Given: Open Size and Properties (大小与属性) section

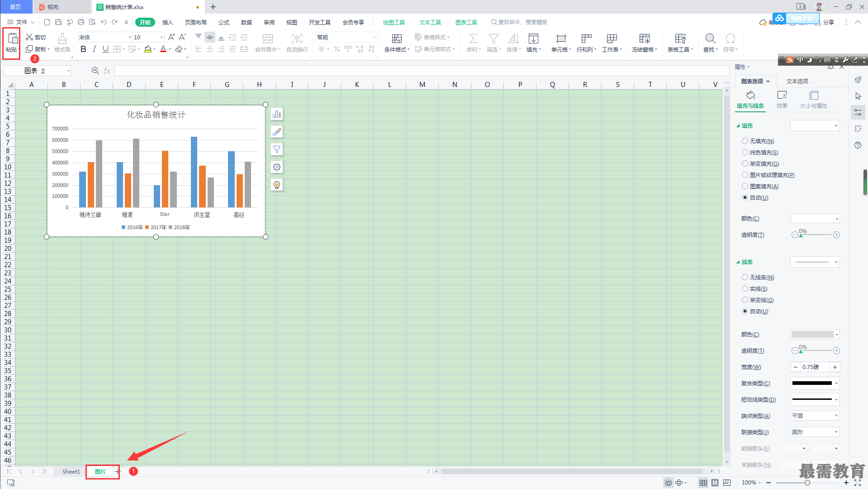Looking at the screenshot, I should (813, 100).
